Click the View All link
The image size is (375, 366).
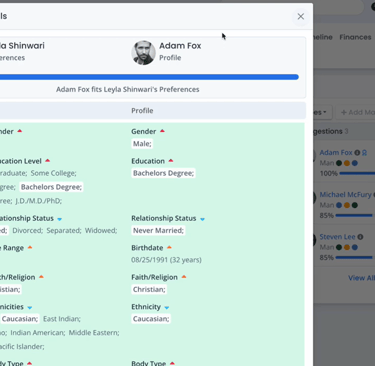(361, 278)
